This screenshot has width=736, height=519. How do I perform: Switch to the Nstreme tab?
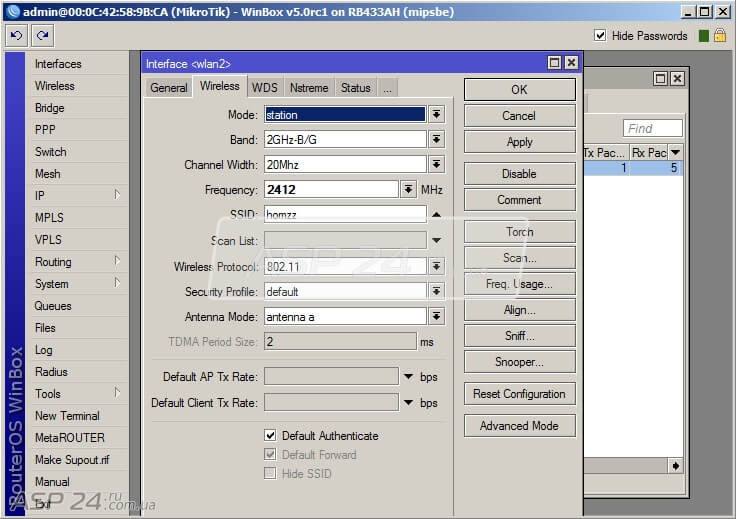click(309, 88)
